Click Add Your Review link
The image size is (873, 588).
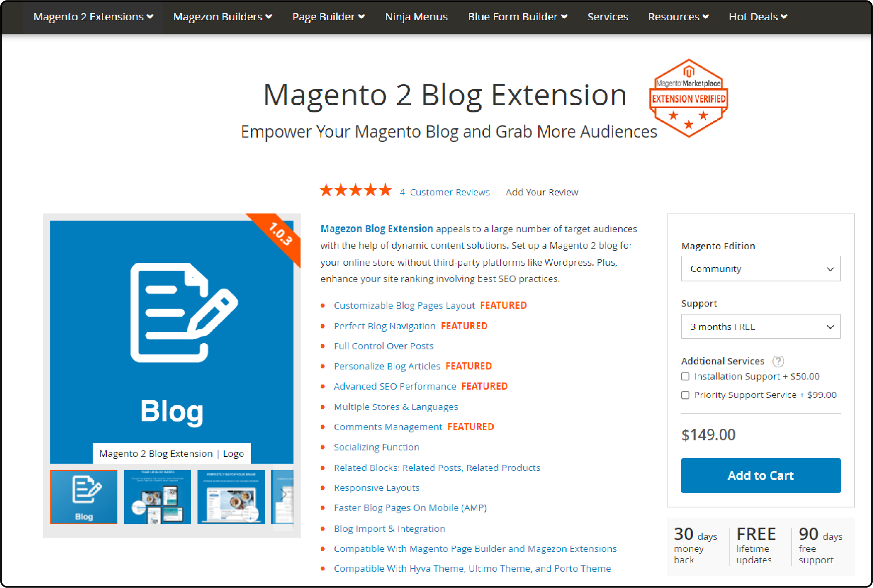pyautogui.click(x=541, y=192)
